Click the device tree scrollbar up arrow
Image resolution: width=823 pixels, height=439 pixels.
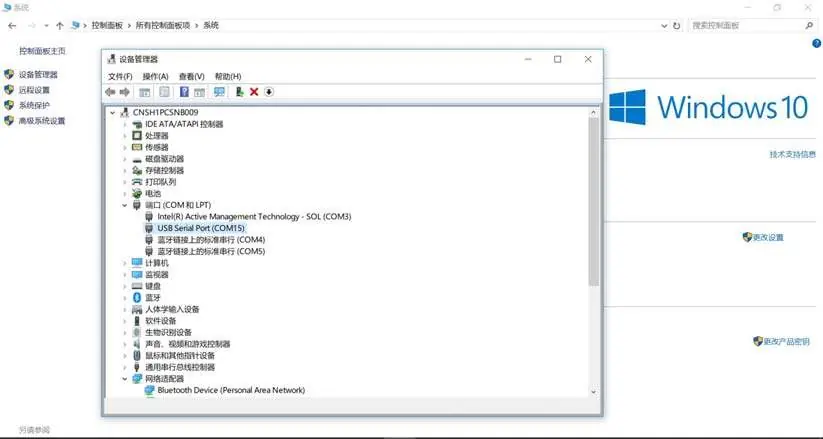tap(594, 112)
